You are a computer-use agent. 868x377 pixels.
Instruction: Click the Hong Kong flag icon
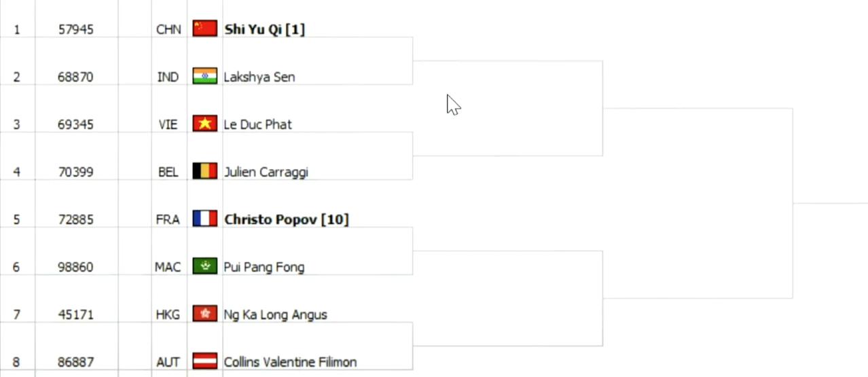click(204, 314)
